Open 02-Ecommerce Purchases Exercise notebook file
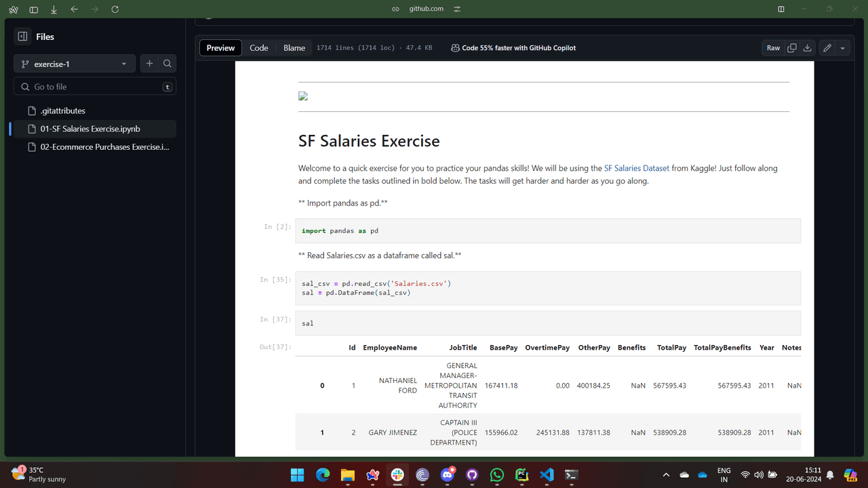 pyautogui.click(x=104, y=147)
